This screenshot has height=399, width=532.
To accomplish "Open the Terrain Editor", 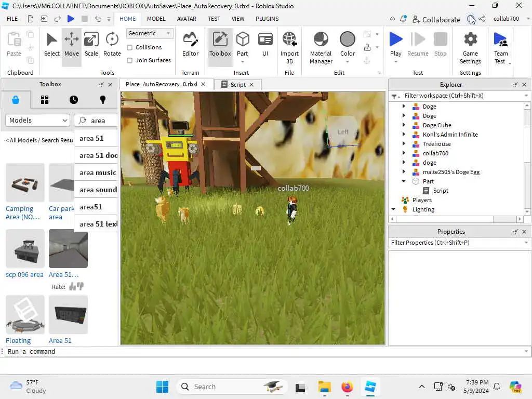I will 190,45.
